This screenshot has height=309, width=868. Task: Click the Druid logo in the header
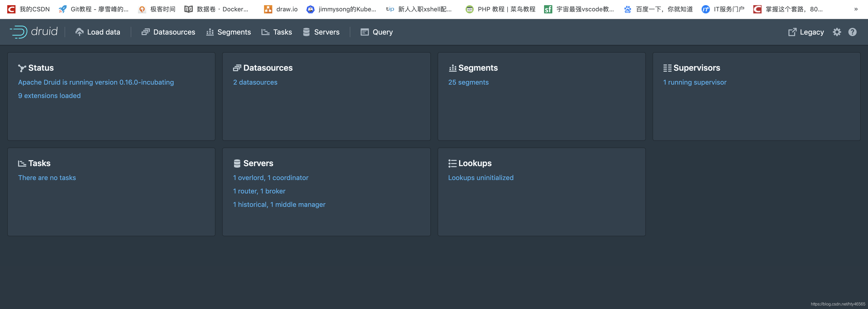33,32
